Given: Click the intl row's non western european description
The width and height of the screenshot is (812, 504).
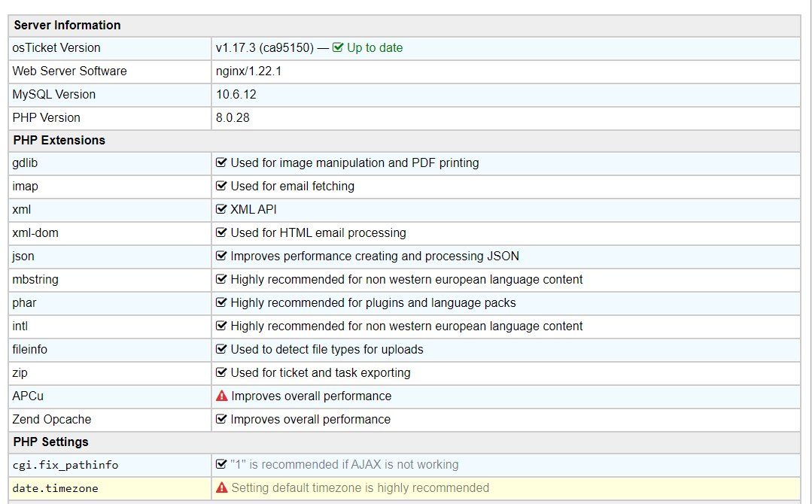Looking at the screenshot, I should [406, 326].
